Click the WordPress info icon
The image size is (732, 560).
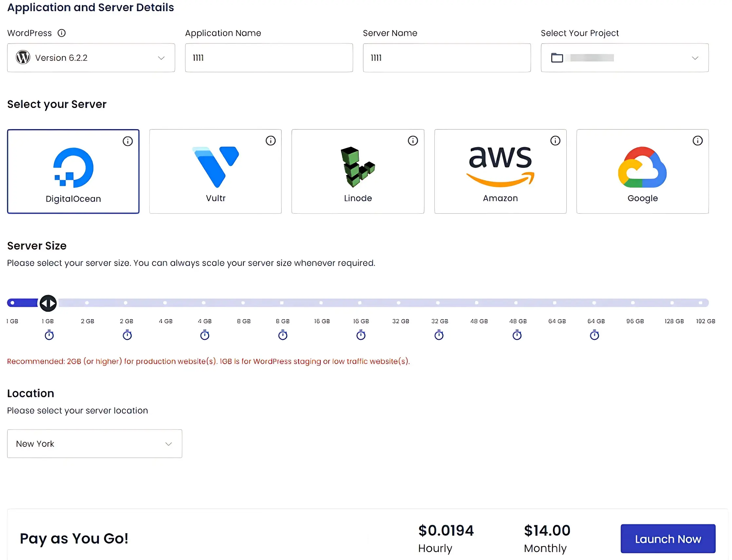coord(62,33)
